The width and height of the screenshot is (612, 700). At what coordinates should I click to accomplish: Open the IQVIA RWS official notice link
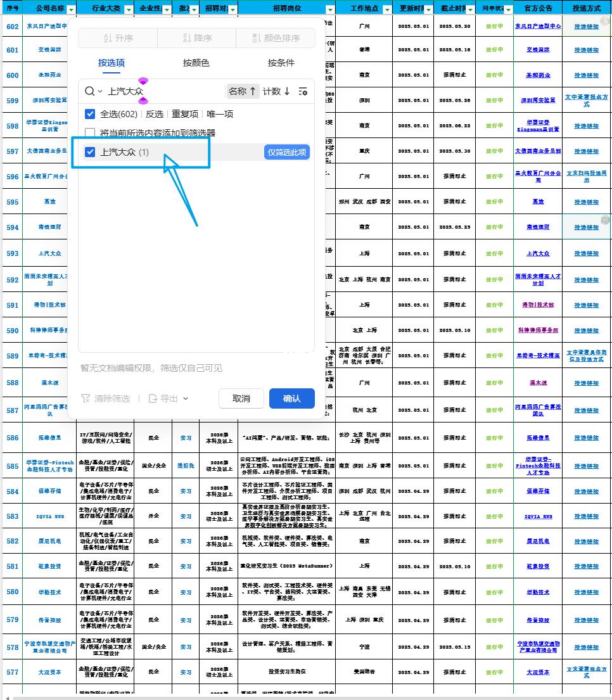click(538, 516)
